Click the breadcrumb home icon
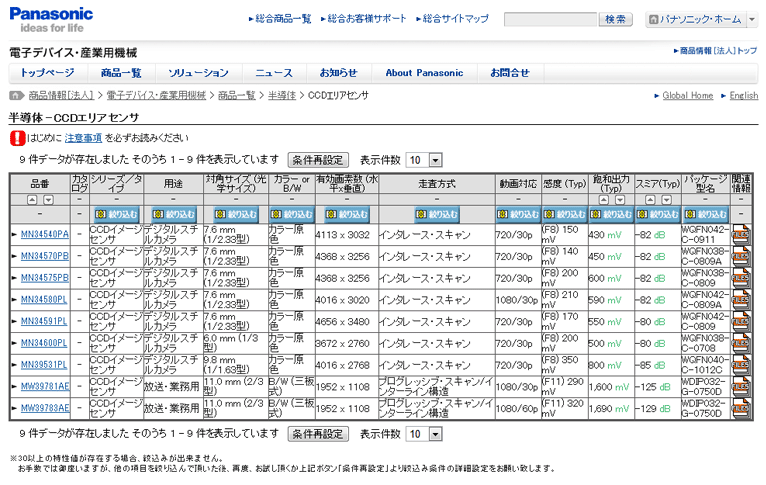Screen dimensions: 766x485 (16, 95)
